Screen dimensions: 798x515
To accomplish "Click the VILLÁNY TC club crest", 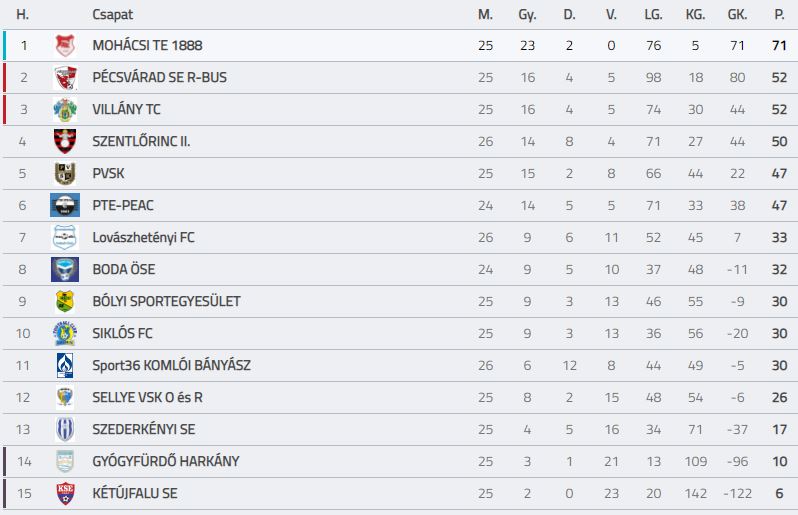I will (65, 109).
